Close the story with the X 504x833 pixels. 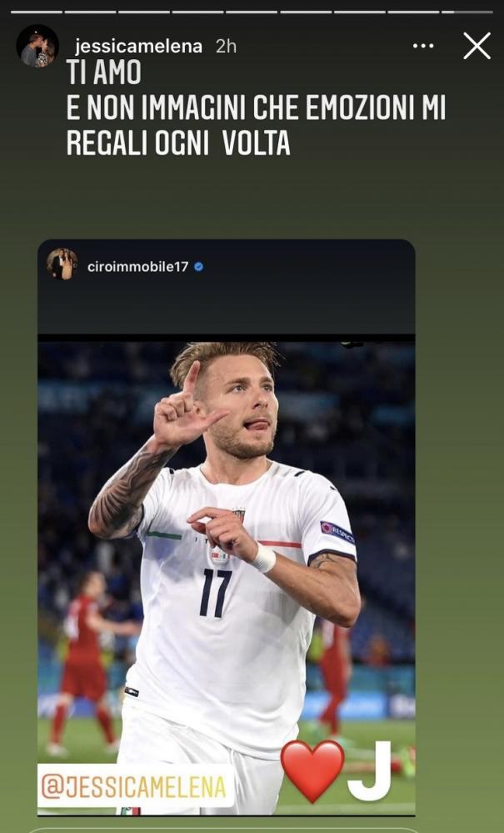pyautogui.click(x=477, y=46)
